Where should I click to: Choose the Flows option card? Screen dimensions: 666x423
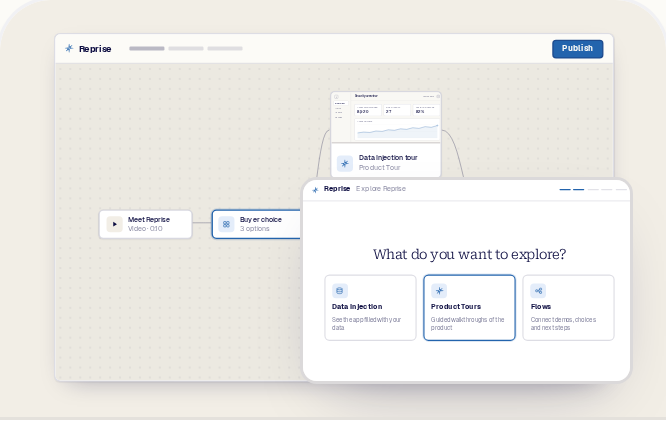click(x=568, y=307)
